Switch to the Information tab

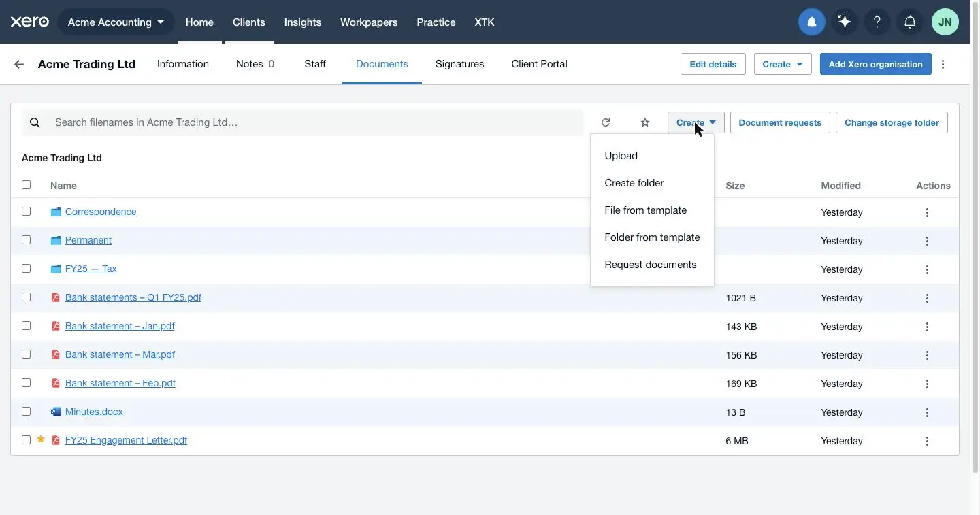183,64
